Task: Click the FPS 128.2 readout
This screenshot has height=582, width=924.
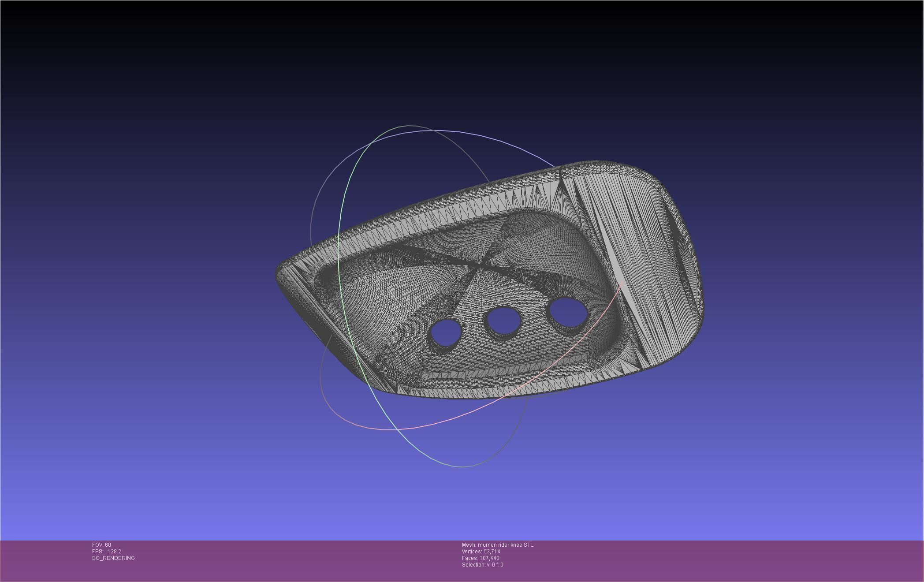Action: [x=106, y=552]
